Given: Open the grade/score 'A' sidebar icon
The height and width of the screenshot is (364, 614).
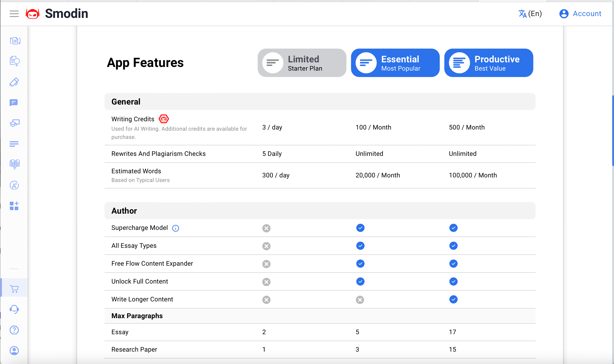Looking at the screenshot, I should click(14, 185).
